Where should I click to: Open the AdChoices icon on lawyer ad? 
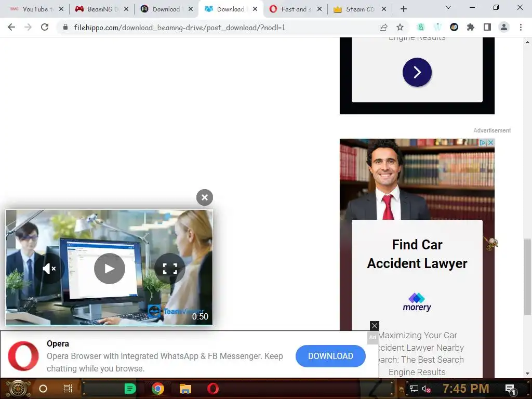point(483,143)
